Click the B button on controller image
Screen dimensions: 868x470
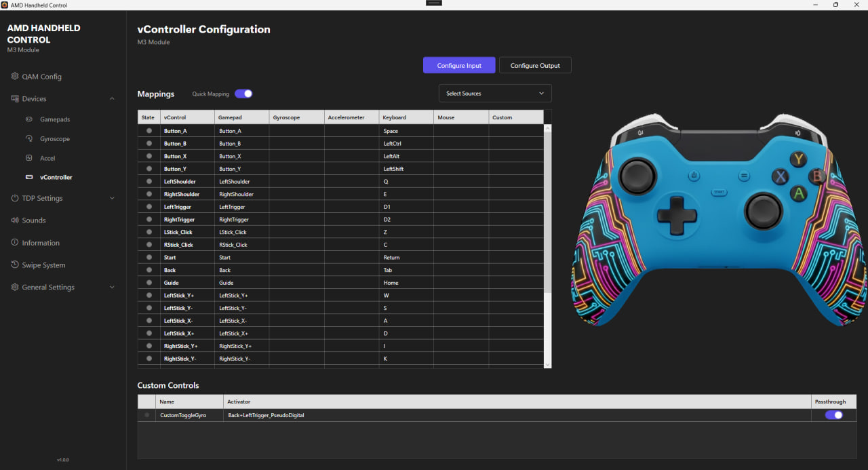816,176
